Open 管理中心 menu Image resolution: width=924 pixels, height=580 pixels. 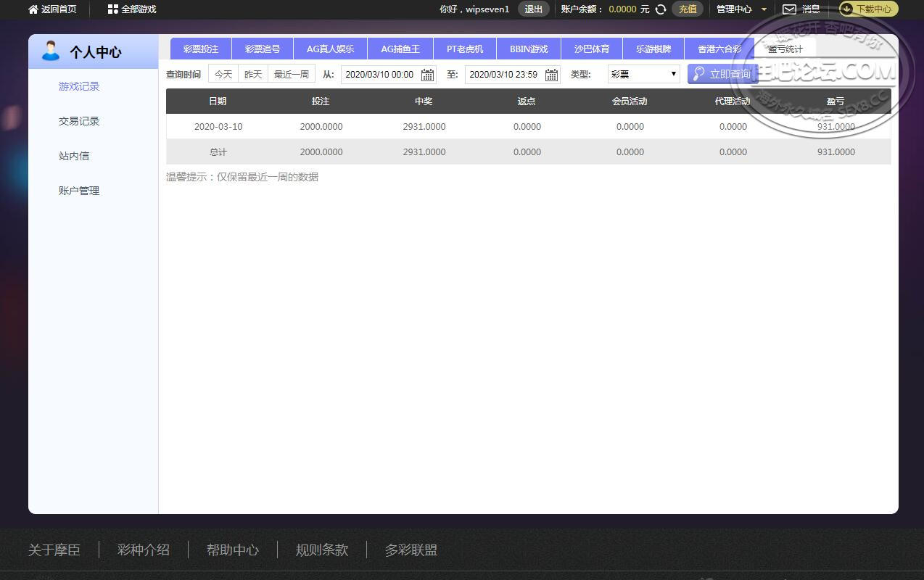coord(734,9)
